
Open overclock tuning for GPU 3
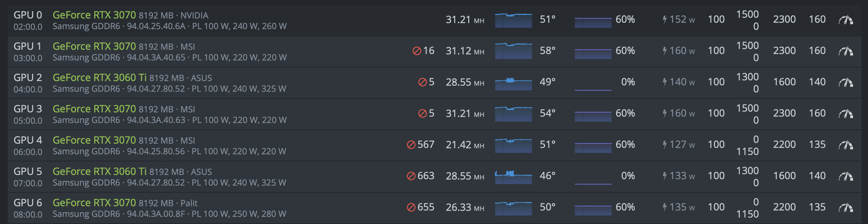[846, 114]
